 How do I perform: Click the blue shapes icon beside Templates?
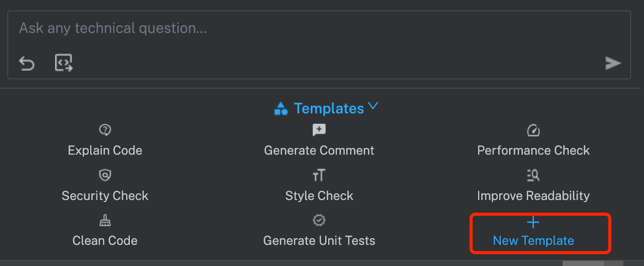(x=281, y=108)
